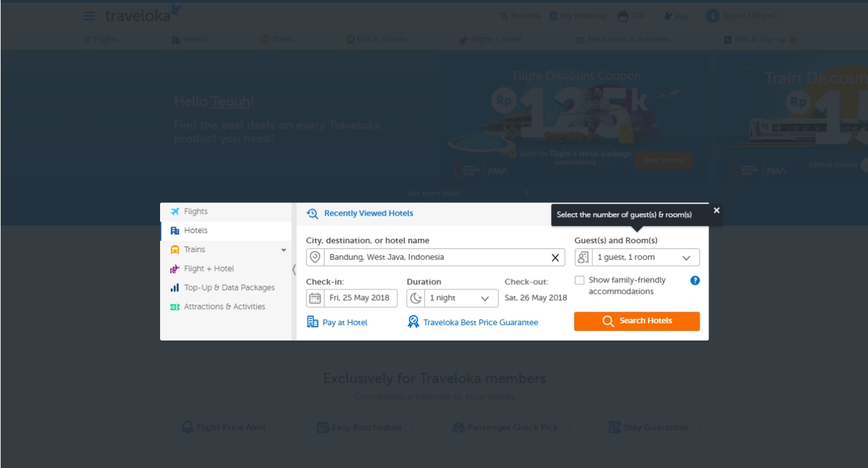Click the Recently Viewed Hotels clock icon

click(x=312, y=214)
